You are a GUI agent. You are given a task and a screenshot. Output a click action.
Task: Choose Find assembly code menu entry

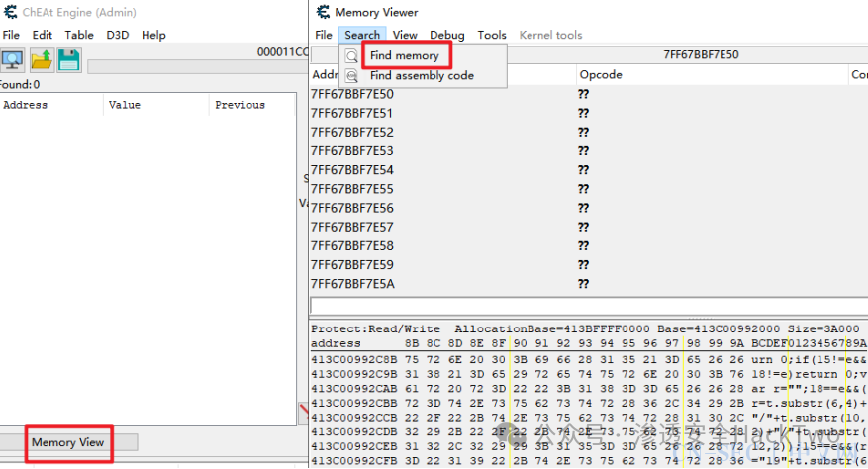point(422,75)
